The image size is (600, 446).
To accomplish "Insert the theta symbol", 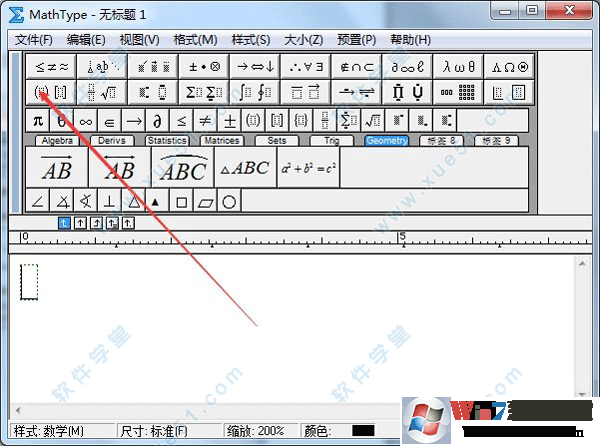I will [62, 121].
